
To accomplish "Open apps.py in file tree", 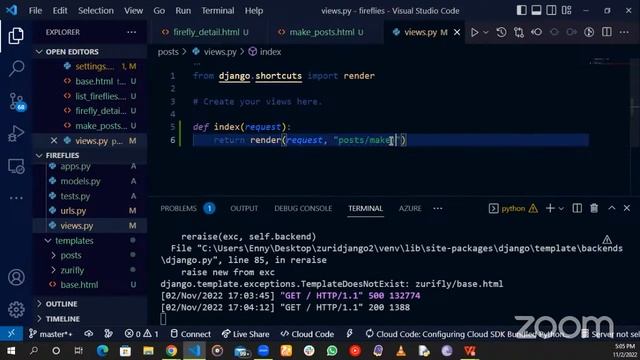I will 75,167.
